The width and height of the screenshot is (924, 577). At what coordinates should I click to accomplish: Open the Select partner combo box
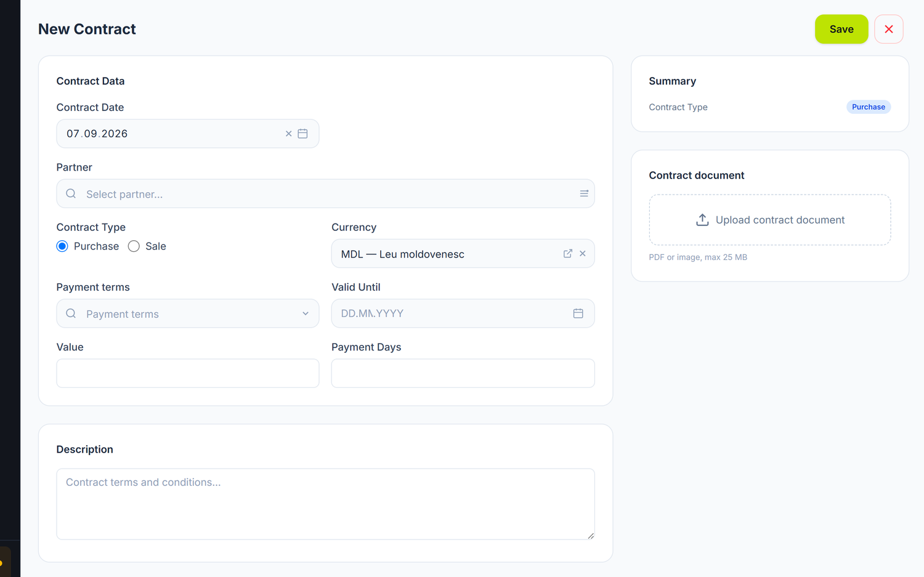pos(325,193)
